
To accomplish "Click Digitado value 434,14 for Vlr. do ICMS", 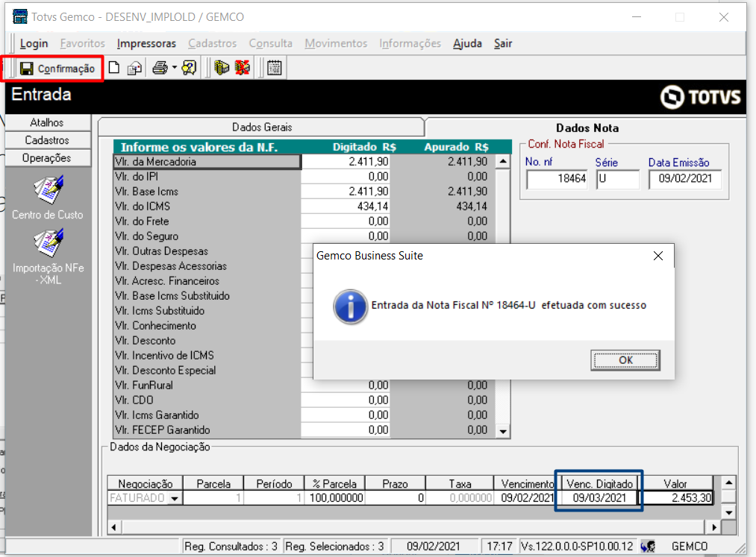I will click(x=346, y=207).
